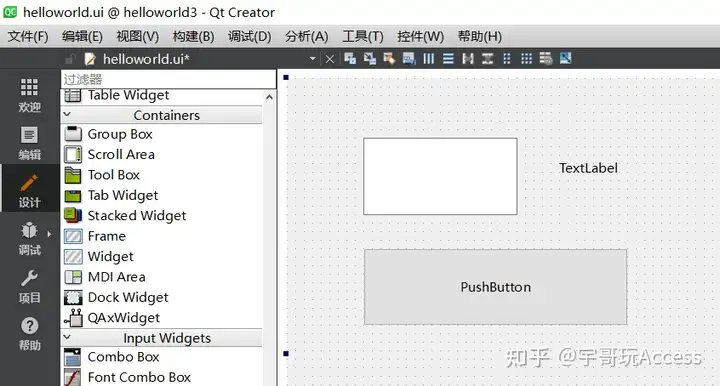Switch to Edit Signals/Slots mode
The height and width of the screenshot is (386, 720).
[x=370, y=59]
